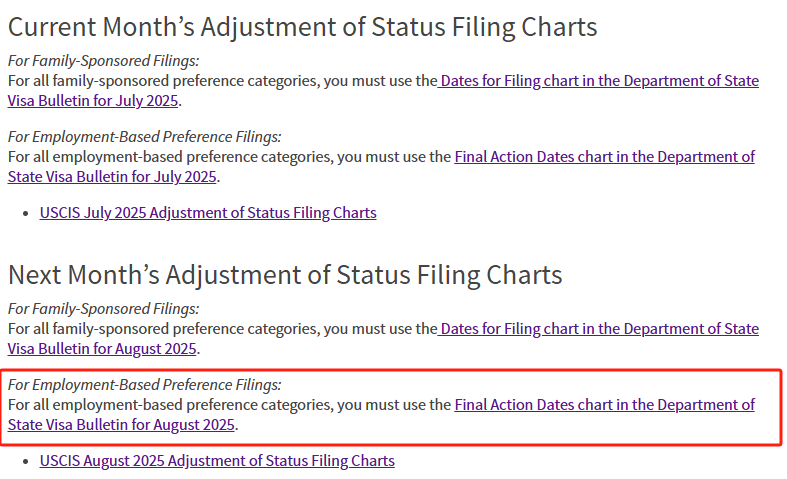Click "For Employment-Based Preference Filings:" label in red box
This screenshot has width=787, height=479.
pos(144,385)
